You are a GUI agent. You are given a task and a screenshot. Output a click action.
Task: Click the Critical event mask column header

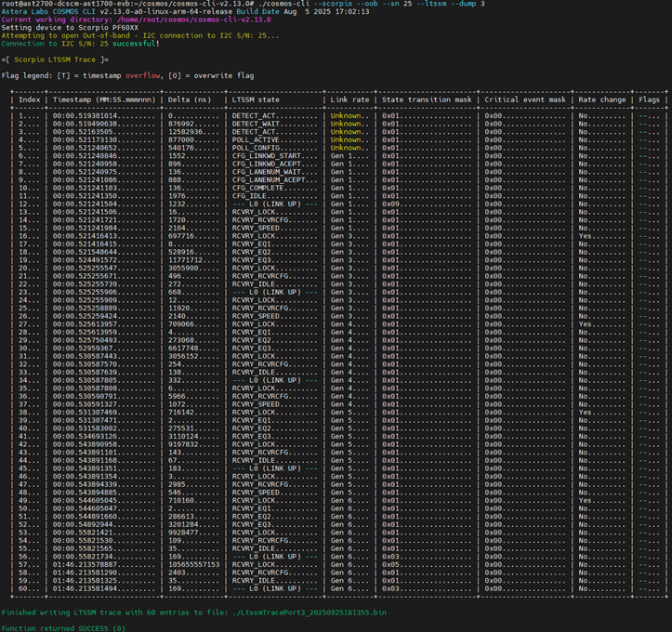pyautogui.click(x=524, y=99)
